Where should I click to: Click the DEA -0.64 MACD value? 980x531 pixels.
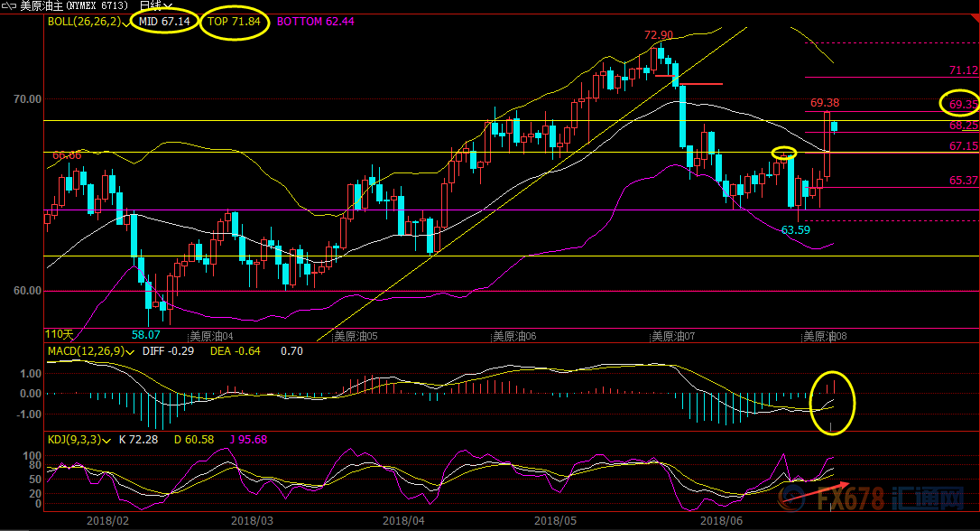pos(235,351)
